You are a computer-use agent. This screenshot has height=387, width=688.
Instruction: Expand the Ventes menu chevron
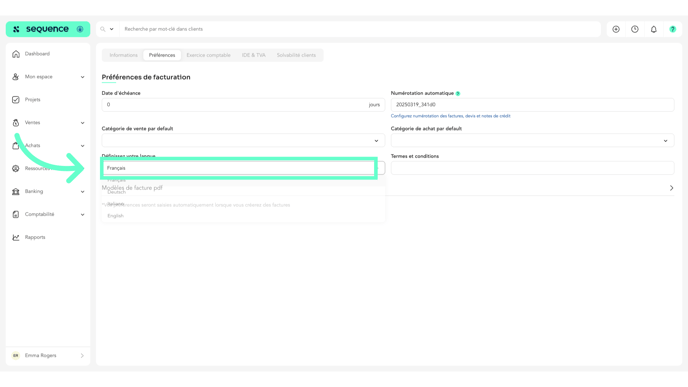click(82, 123)
